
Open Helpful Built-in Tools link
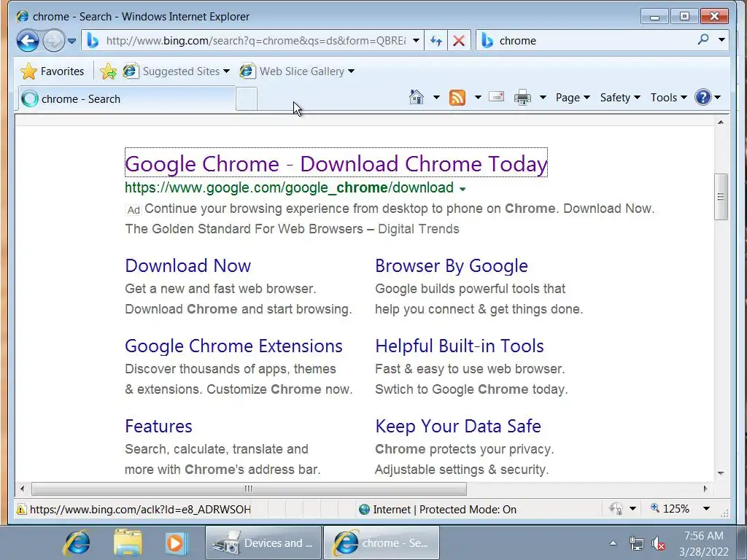point(460,346)
